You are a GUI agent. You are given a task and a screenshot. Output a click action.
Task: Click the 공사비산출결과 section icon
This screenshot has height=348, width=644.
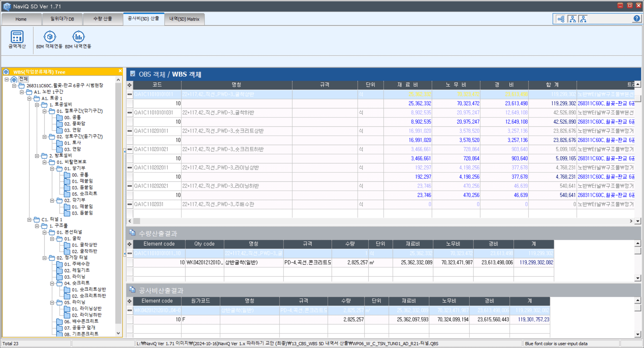[132, 290]
